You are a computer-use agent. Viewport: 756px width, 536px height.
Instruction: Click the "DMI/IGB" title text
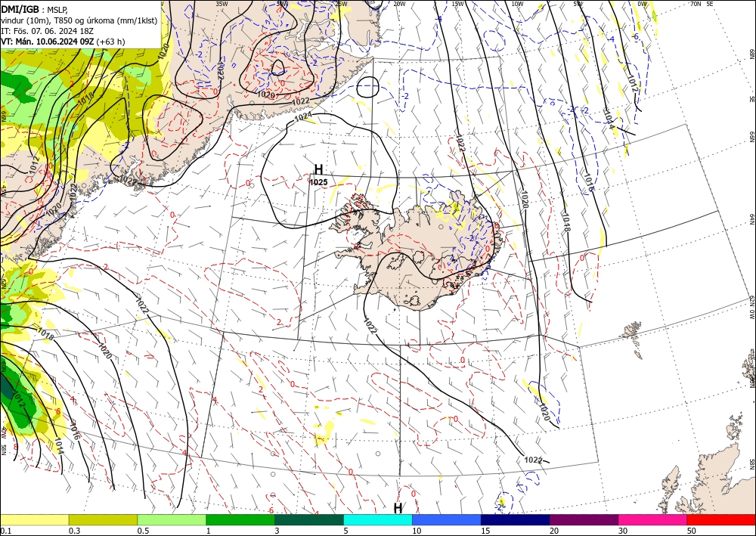(x=20, y=8)
